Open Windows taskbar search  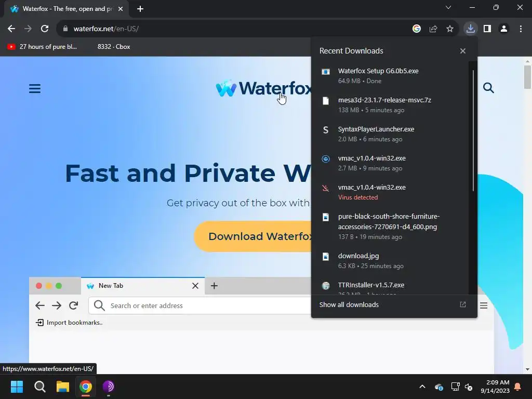pyautogui.click(x=39, y=387)
